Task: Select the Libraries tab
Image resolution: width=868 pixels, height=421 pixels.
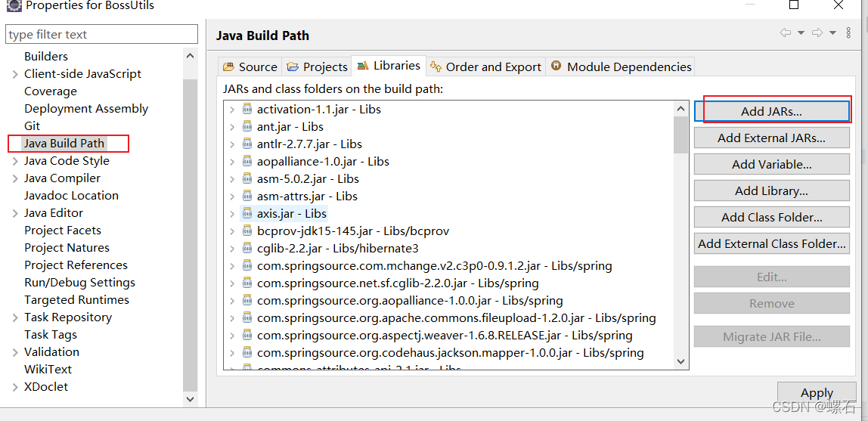Action: pyautogui.click(x=389, y=65)
